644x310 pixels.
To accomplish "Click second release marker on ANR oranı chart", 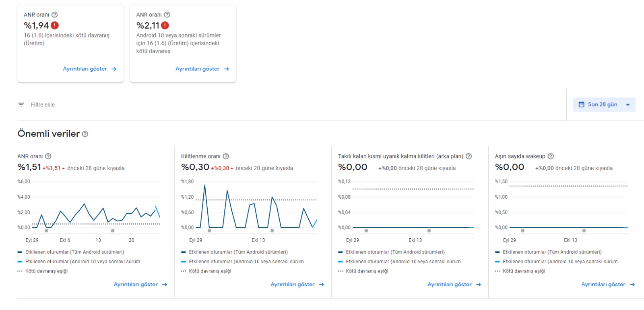I will pos(113,231).
